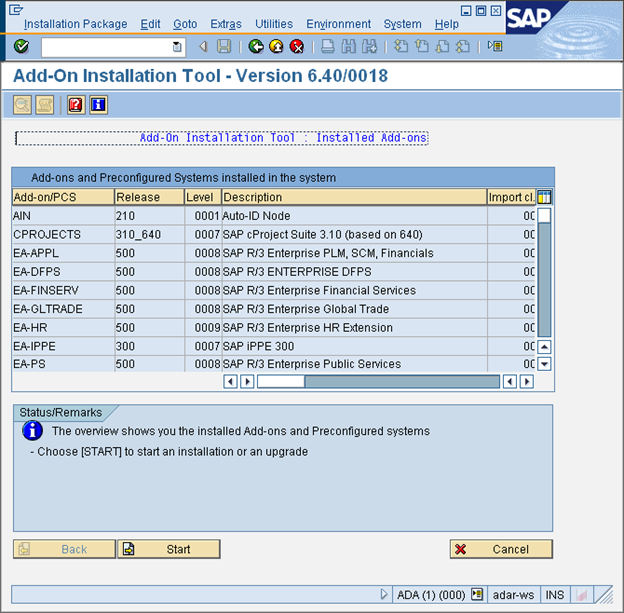Select the EA-PS add-on cell
The width and height of the screenshot is (624, 613).
pyautogui.click(x=63, y=364)
